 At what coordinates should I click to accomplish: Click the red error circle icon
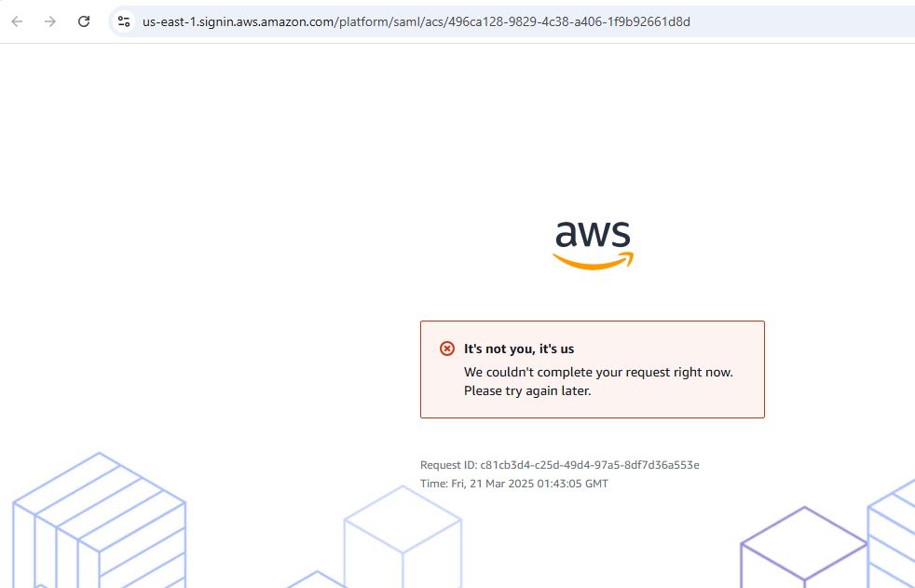(447, 349)
